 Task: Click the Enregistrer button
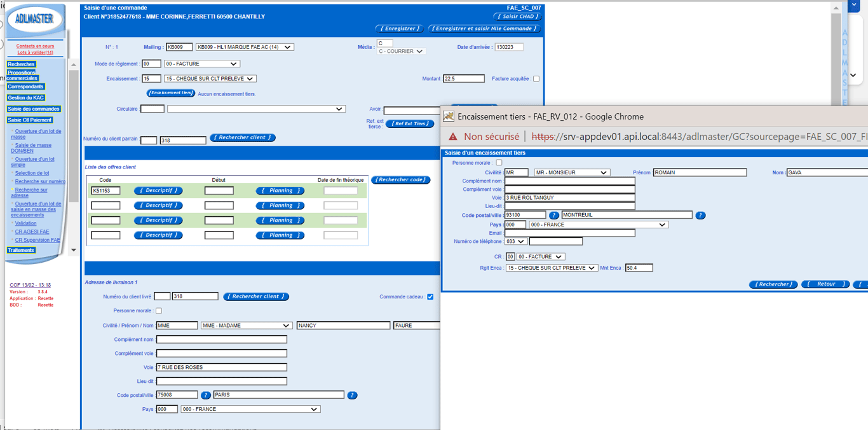(399, 29)
